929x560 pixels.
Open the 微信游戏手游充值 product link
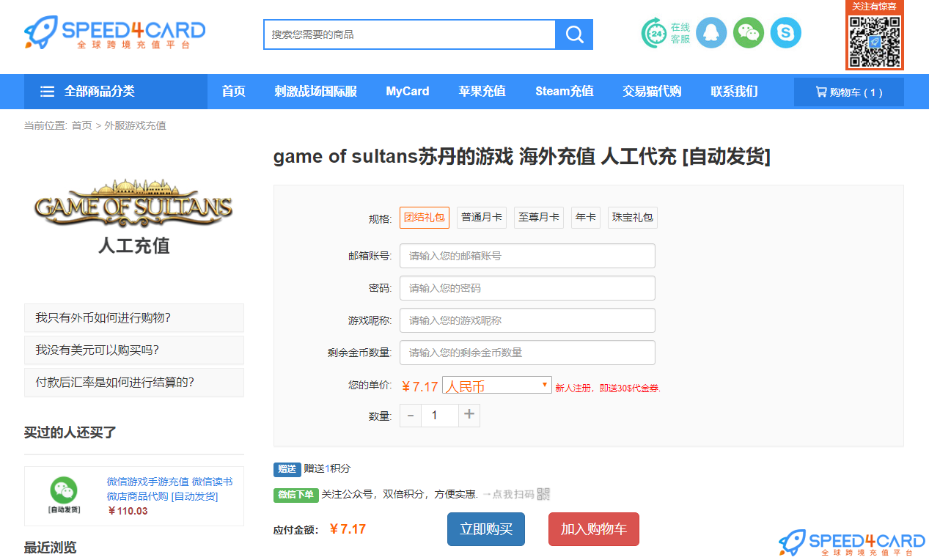coord(170,489)
